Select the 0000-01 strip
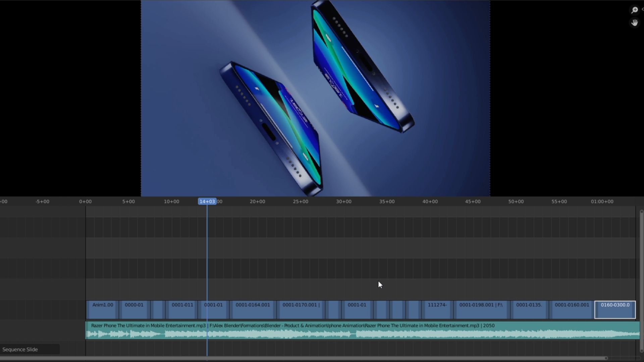Screen dimensions: 644x362 [134, 310]
